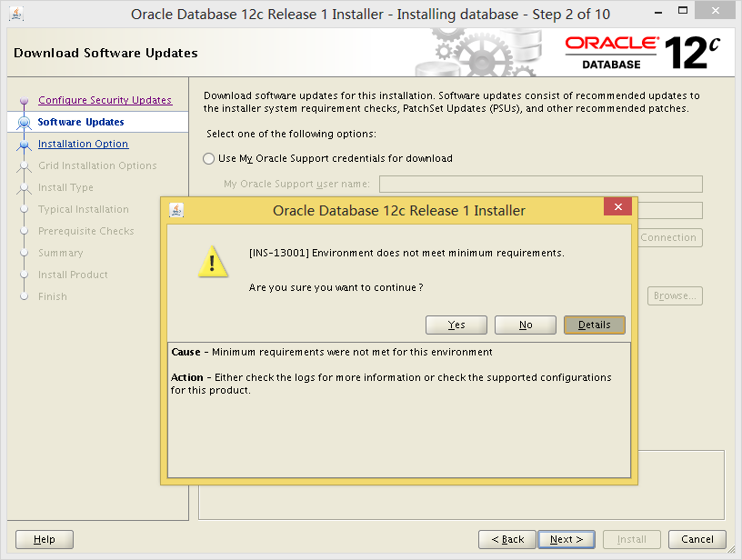Click the My Oracle Support user name field
The image size is (742, 560).
point(540,185)
